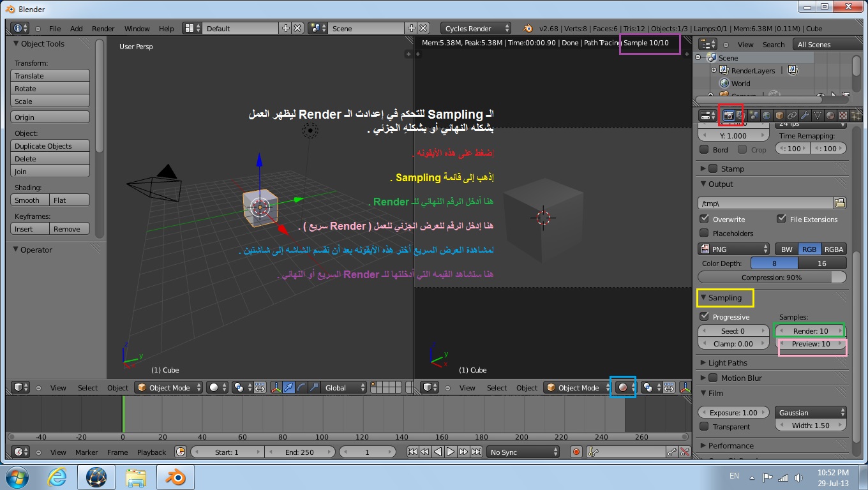Open Internet Explorer from the taskbar

point(57,477)
